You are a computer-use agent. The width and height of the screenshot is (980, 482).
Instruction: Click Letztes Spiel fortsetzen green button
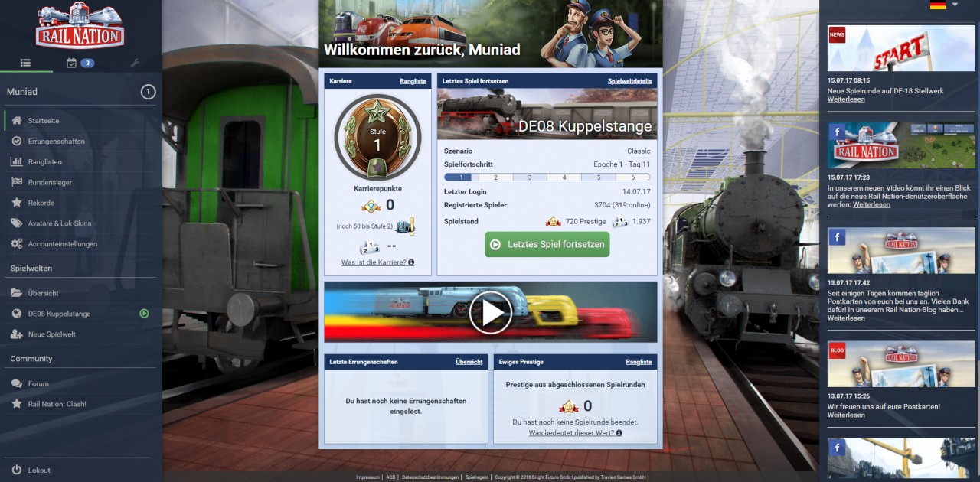(547, 244)
